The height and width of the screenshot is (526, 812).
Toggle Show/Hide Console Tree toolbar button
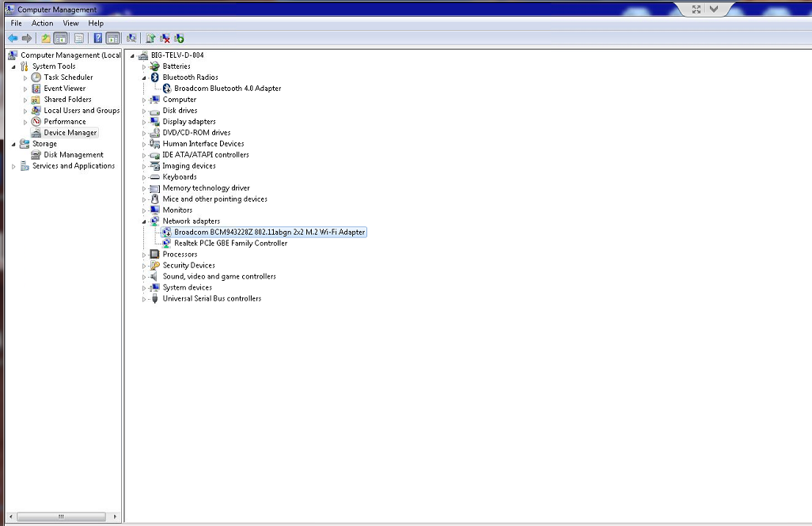click(x=60, y=38)
